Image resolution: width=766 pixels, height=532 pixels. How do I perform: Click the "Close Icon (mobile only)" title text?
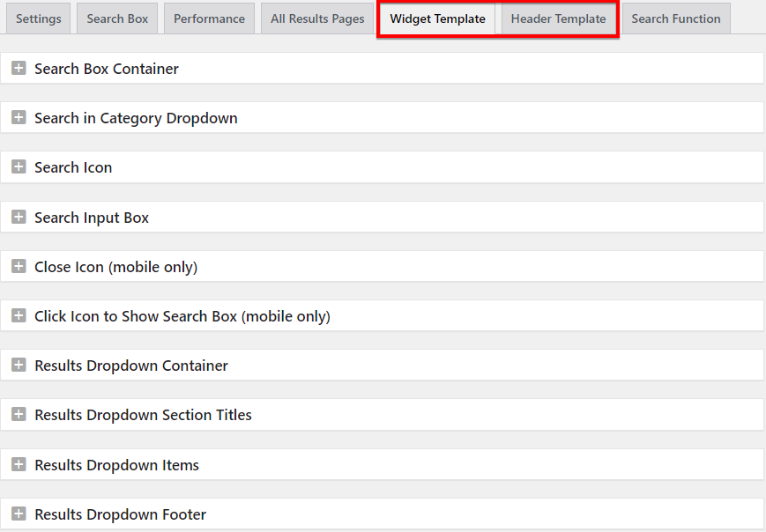116,267
